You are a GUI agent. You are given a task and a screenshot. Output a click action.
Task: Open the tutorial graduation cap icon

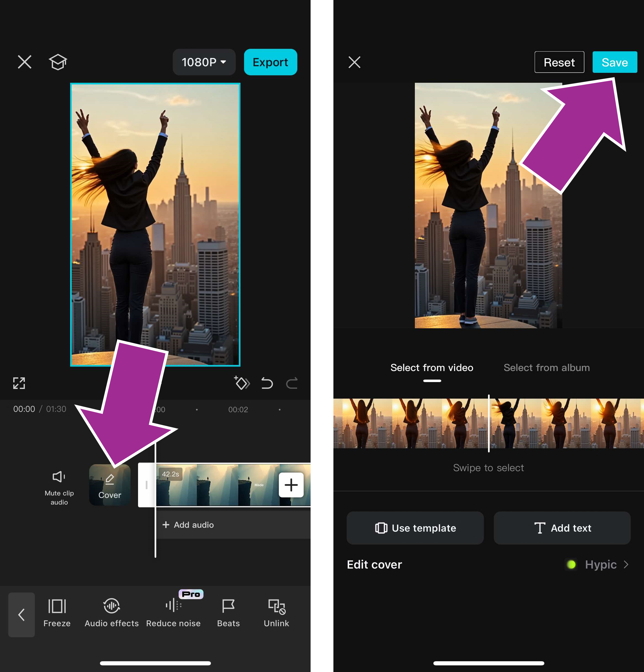[x=58, y=62]
